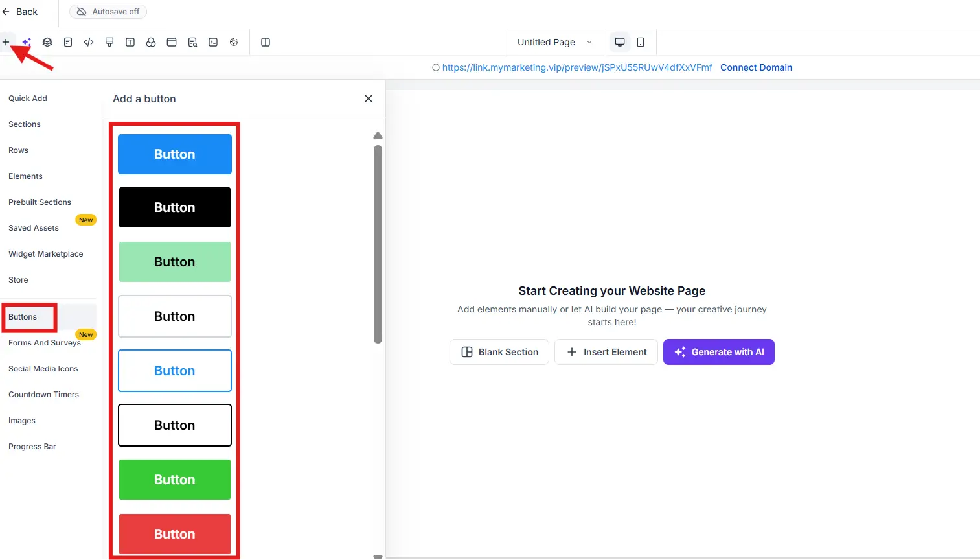Add the black-outlined Button
980x560 pixels.
[x=175, y=425]
